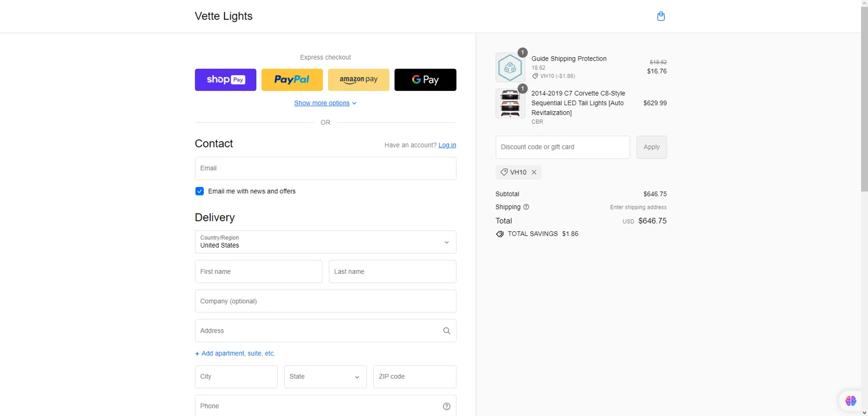Image resolution: width=868 pixels, height=416 pixels.
Task: Click the Corvette item price $629.99
Action: point(655,103)
